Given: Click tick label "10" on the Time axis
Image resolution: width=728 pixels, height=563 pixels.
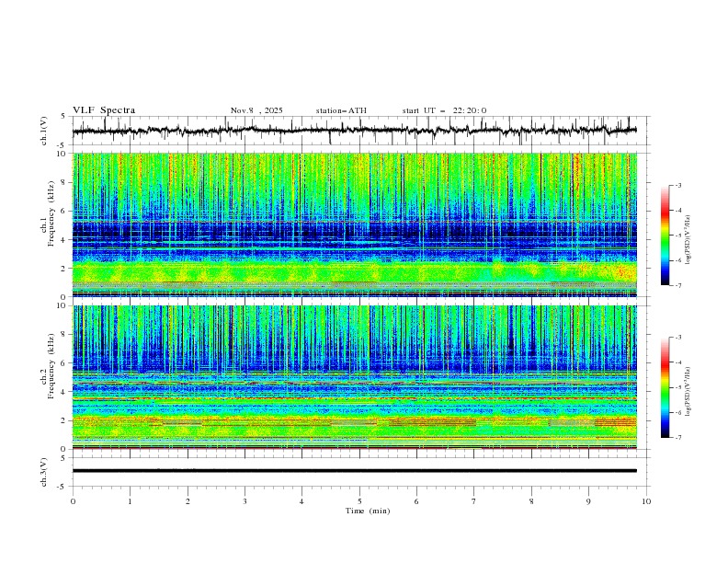Looking at the screenshot, I should click(x=646, y=501).
